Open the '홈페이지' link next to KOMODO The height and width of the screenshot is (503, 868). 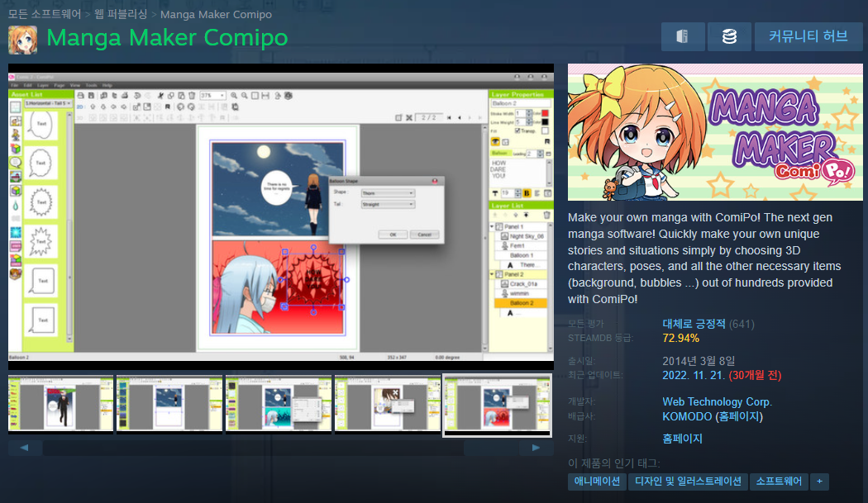click(739, 416)
